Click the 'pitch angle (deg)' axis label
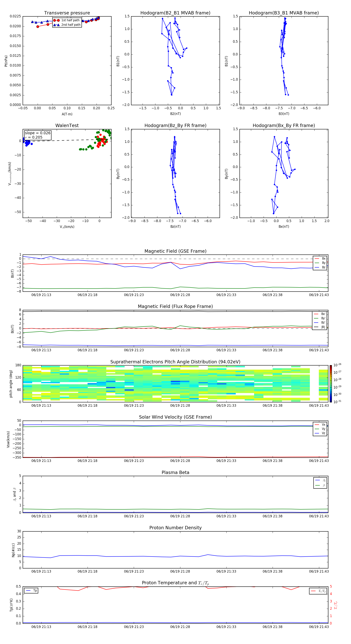 11,384
